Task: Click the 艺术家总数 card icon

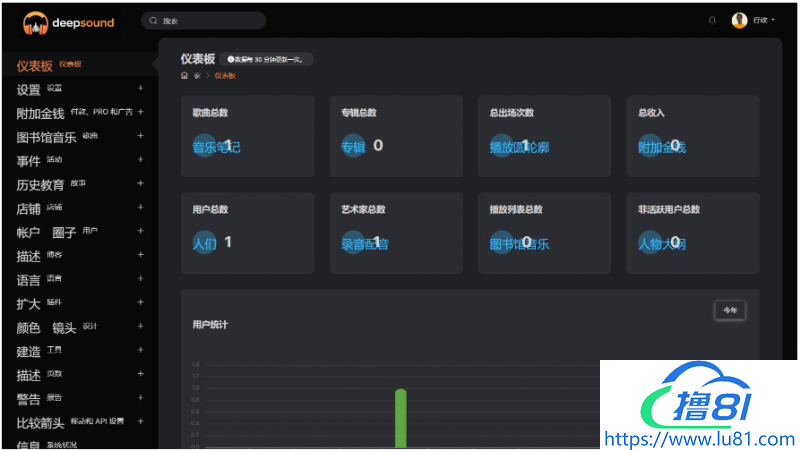Action: click(353, 242)
